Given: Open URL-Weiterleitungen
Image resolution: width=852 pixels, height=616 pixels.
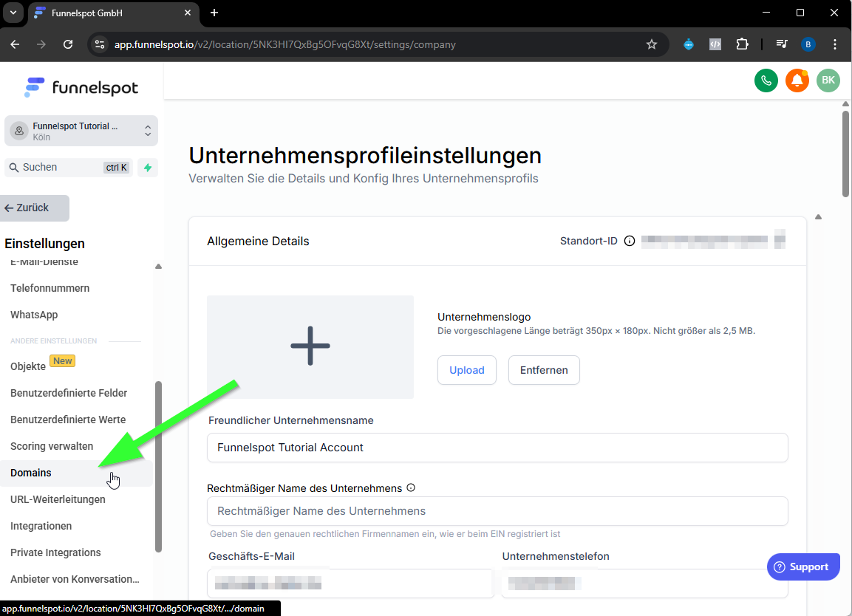Looking at the screenshot, I should pos(58,499).
